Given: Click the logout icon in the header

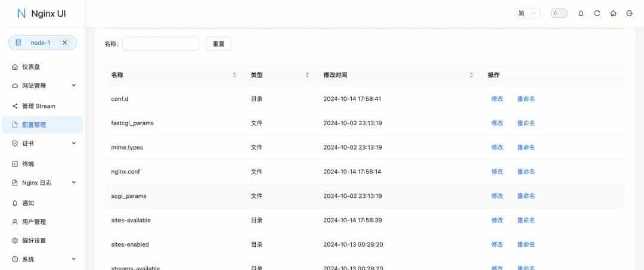Looking at the screenshot, I should tap(629, 14).
